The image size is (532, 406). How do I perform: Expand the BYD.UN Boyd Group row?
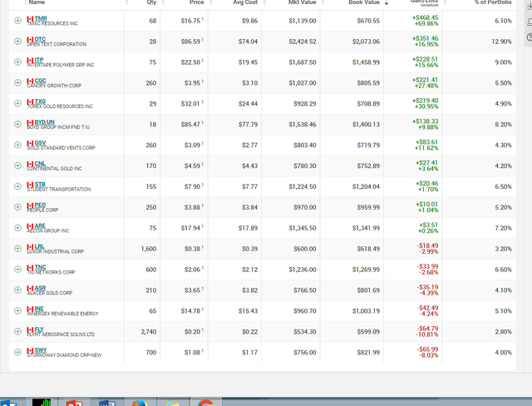pos(17,124)
